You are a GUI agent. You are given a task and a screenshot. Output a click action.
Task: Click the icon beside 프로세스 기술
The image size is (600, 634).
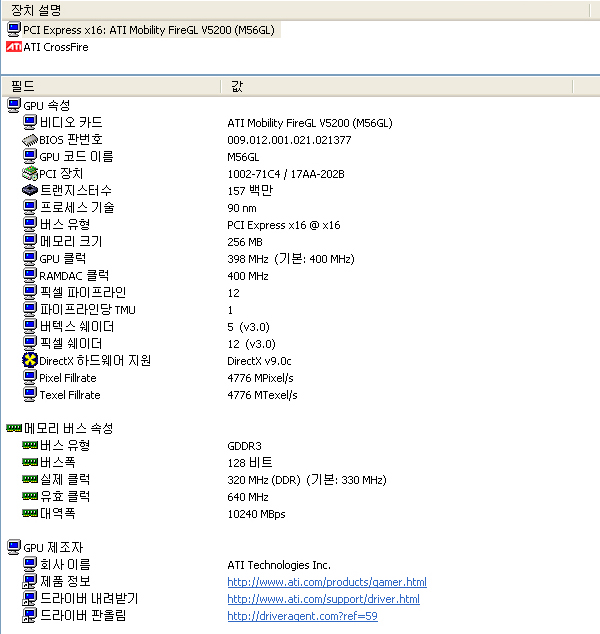point(30,207)
